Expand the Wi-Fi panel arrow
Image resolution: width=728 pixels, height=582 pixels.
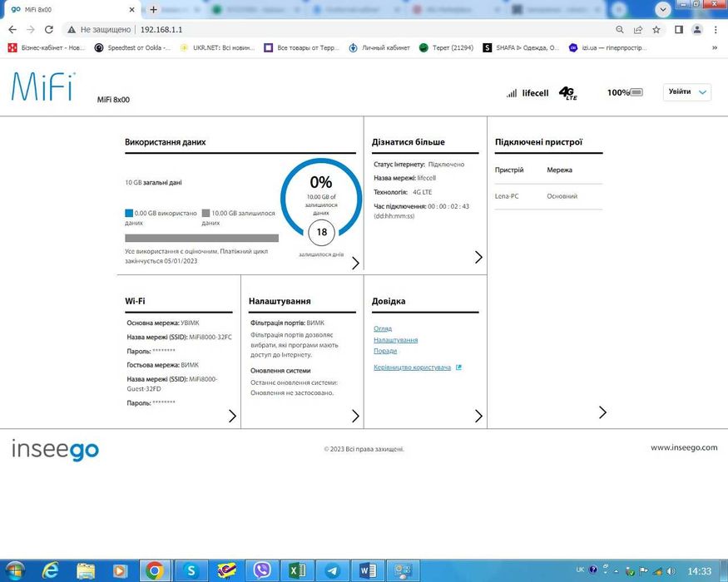tap(232, 416)
